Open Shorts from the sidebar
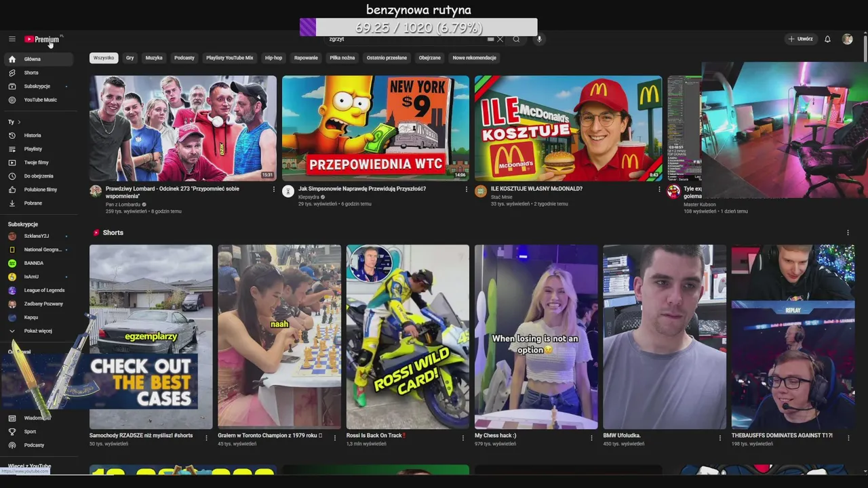The width and height of the screenshot is (868, 488). [x=39, y=73]
